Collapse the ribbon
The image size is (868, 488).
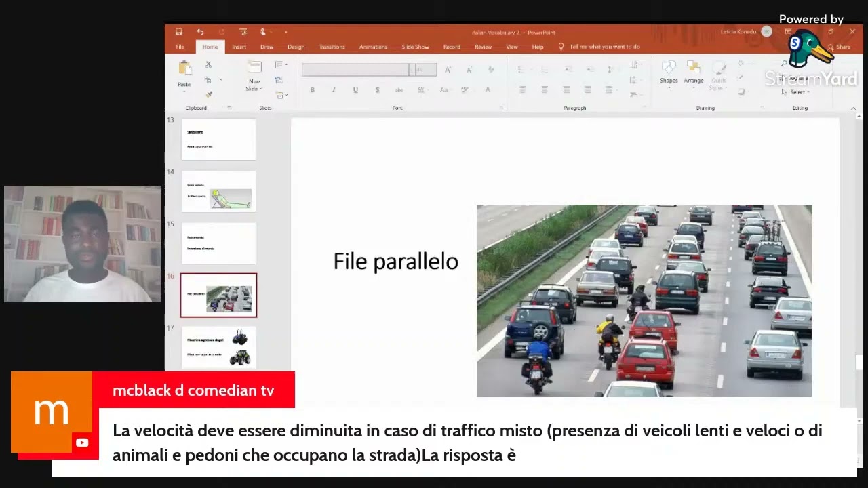853,108
